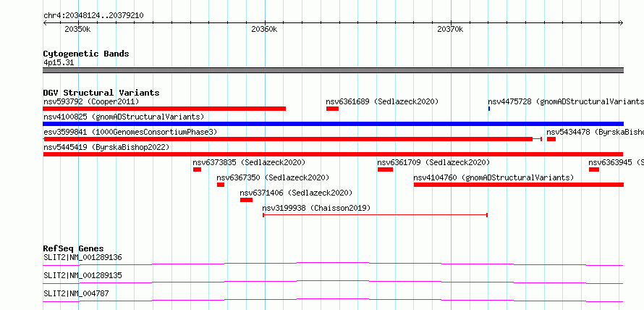Open the nsv6363945 variant label
The height and width of the screenshot is (310, 644).
[616, 162]
